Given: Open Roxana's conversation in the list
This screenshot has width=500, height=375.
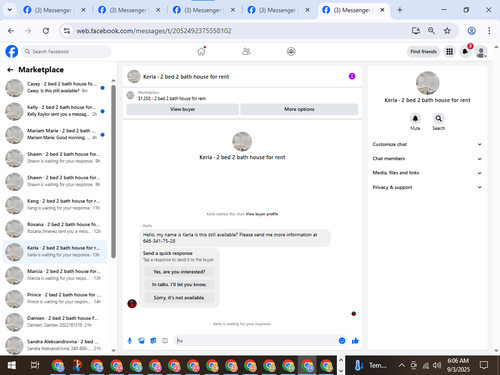Looking at the screenshot, I should tap(55, 228).
